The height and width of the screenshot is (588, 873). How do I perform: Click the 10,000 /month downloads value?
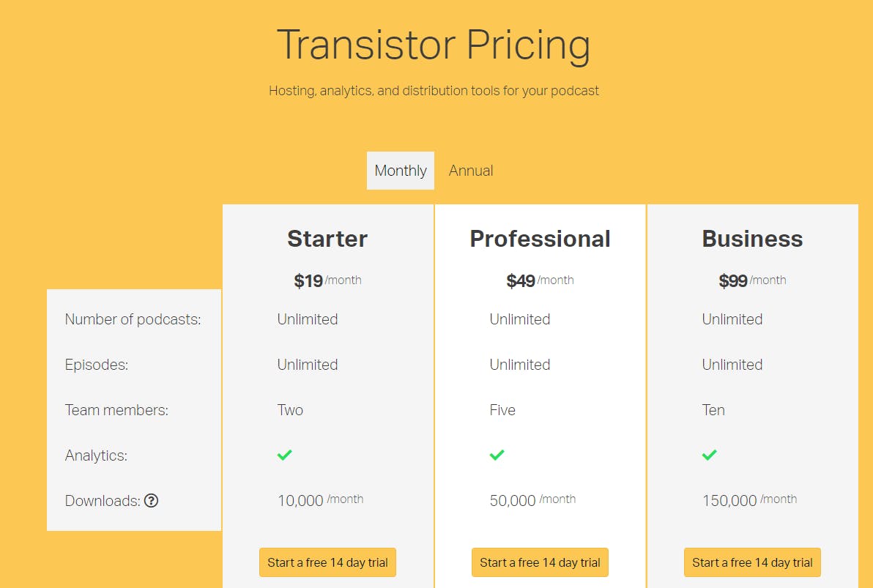[320, 500]
